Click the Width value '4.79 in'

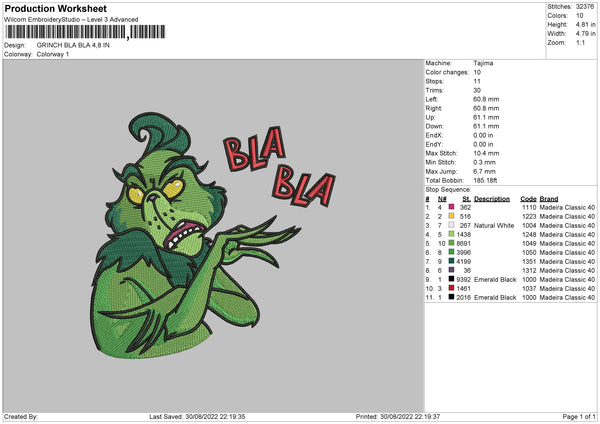[x=585, y=34]
